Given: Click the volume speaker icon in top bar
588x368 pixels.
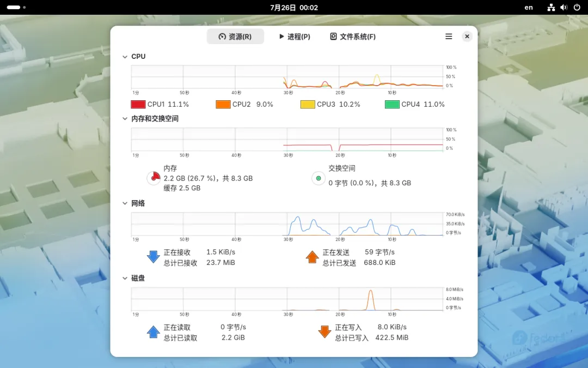Looking at the screenshot, I should (564, 8).
